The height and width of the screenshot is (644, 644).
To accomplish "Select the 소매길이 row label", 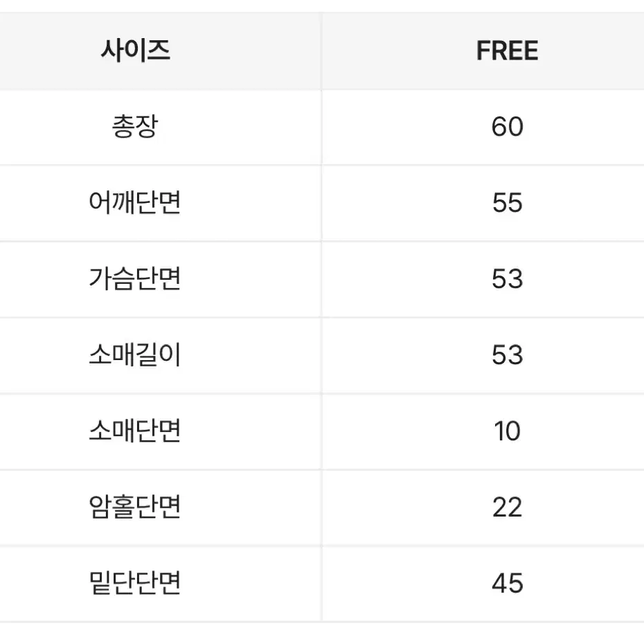I will click(135, 355).
